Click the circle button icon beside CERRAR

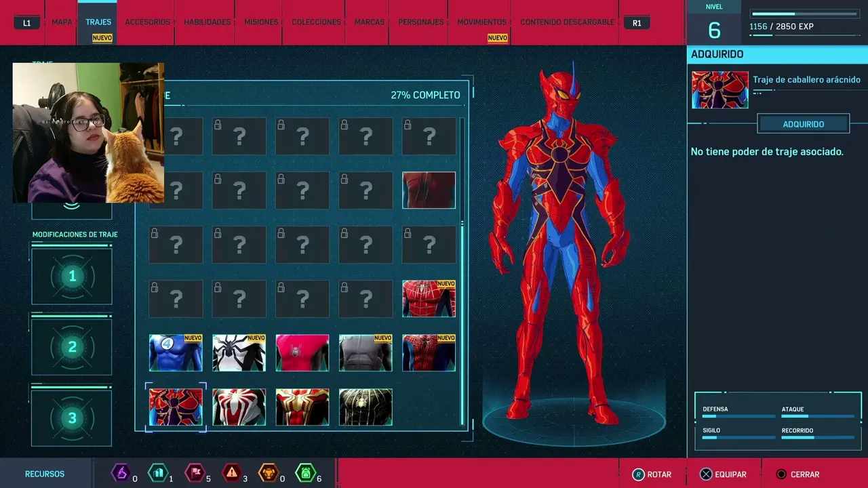click(781, 474)
